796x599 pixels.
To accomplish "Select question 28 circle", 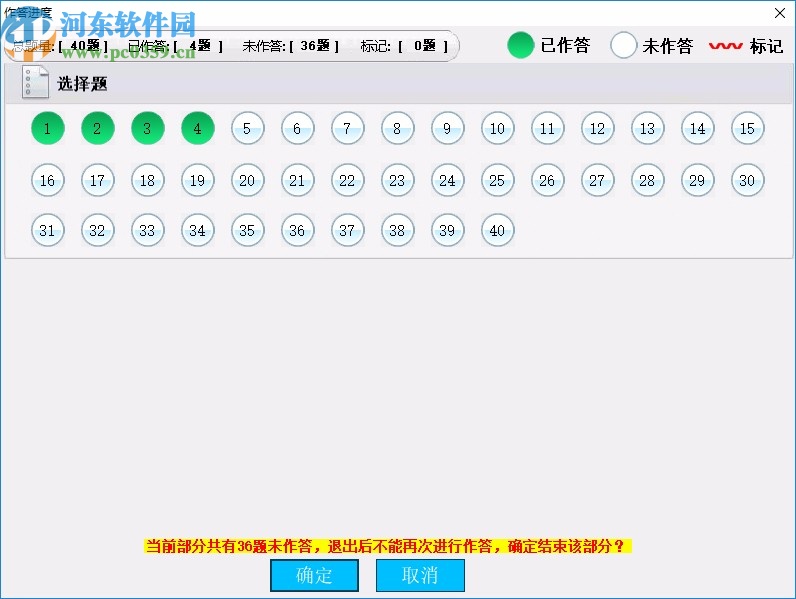I will coord(648,180).
